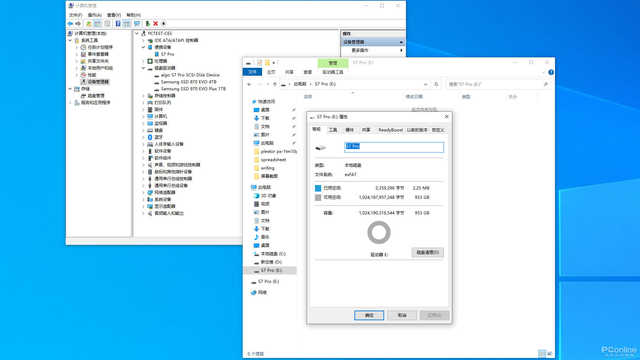Image resolution: width=640 pixels, height=360 pixels.
Task: Click the Explorer search box
Action: 498,84
